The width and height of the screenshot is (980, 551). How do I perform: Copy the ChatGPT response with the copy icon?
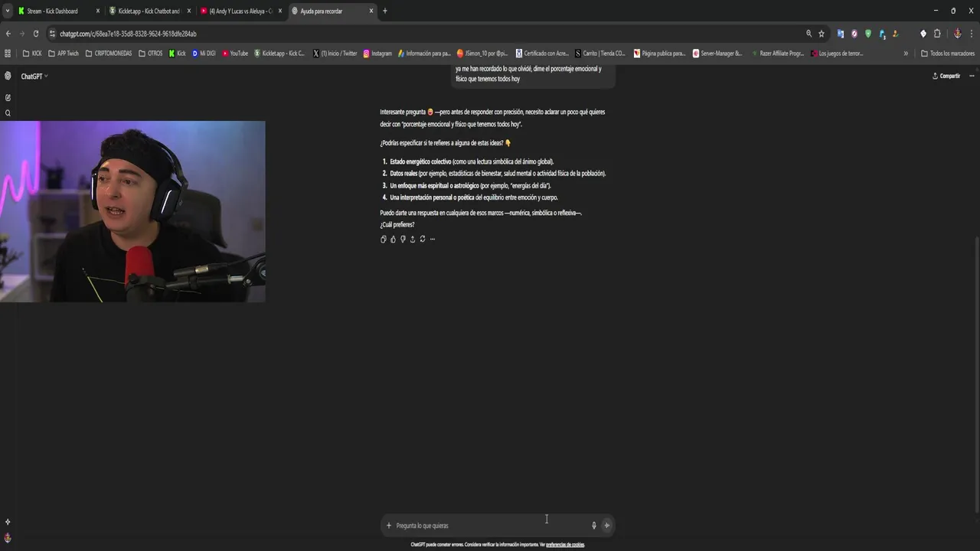(384, 239)
